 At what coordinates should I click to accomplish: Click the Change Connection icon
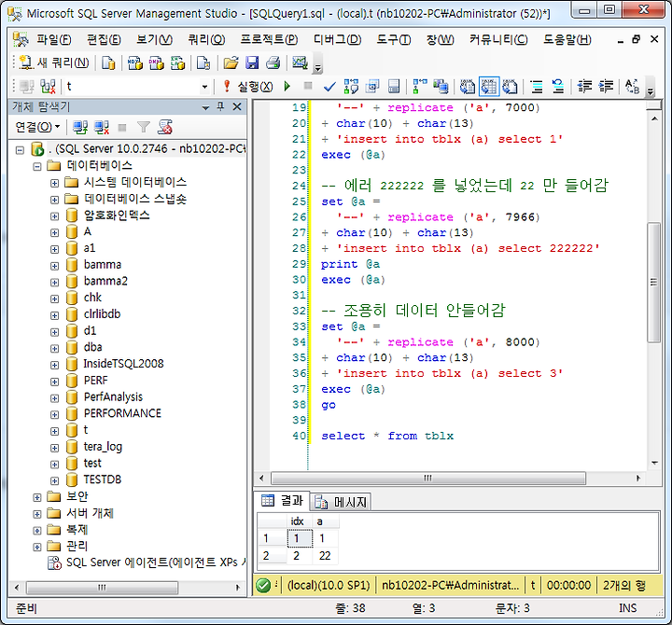48,87
